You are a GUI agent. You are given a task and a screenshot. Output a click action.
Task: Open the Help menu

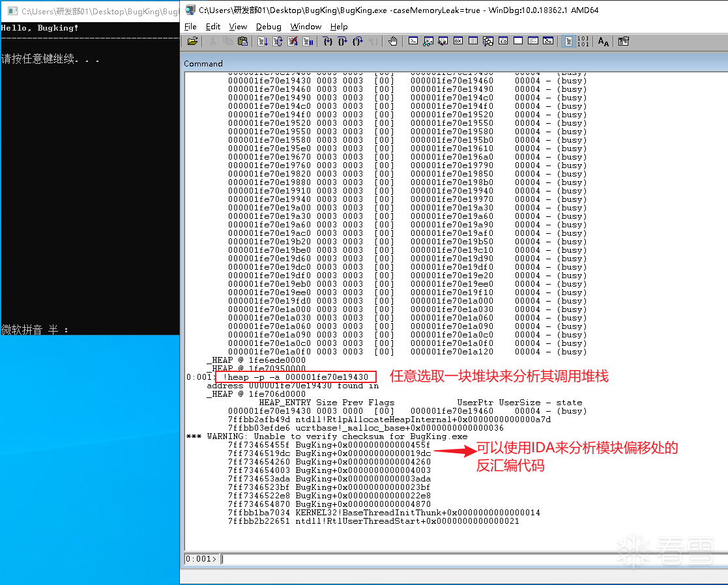(x=339, y=27)
